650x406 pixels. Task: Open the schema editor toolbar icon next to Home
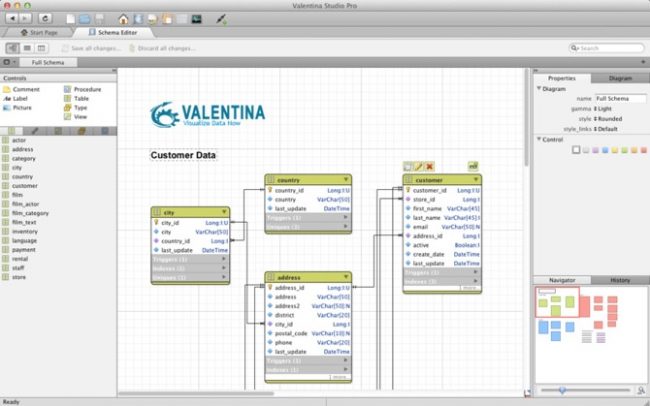coord(138,19)
